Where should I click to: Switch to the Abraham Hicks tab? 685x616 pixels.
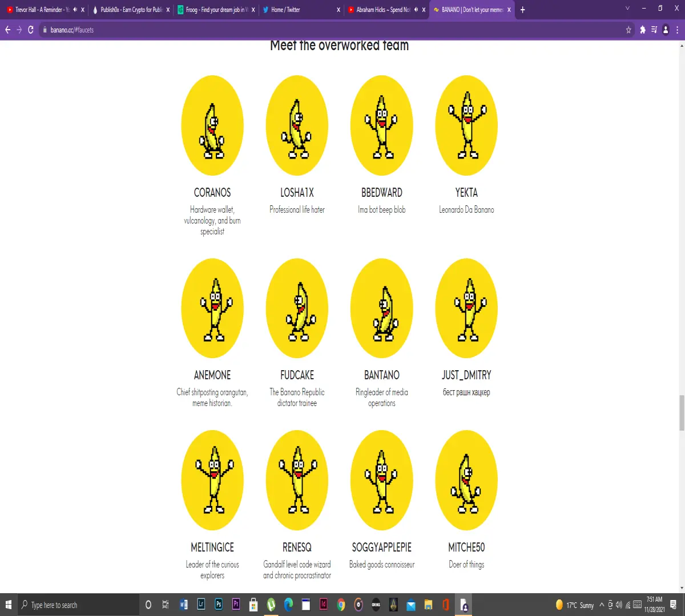click(x=386, y=10)
